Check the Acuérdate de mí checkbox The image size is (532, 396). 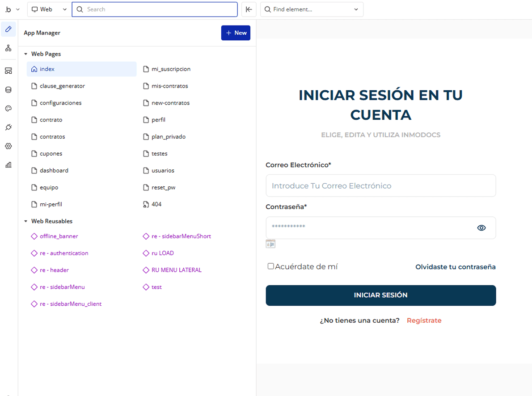click(270, 266)
